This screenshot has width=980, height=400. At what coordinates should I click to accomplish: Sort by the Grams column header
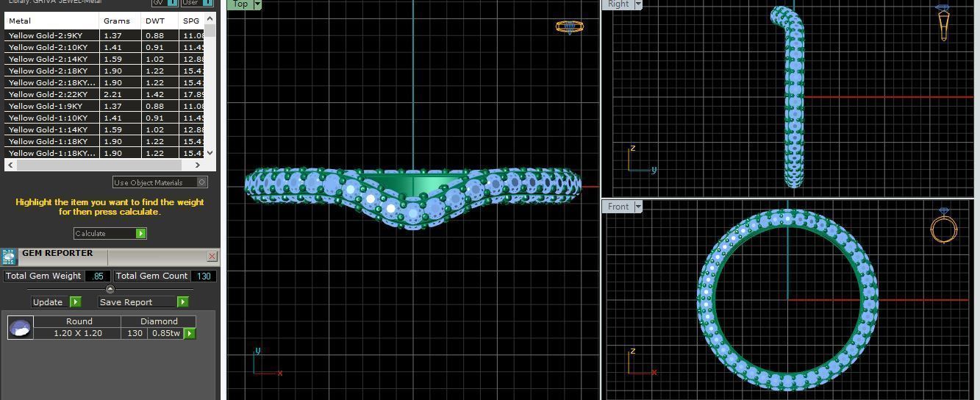pos(120,21)
